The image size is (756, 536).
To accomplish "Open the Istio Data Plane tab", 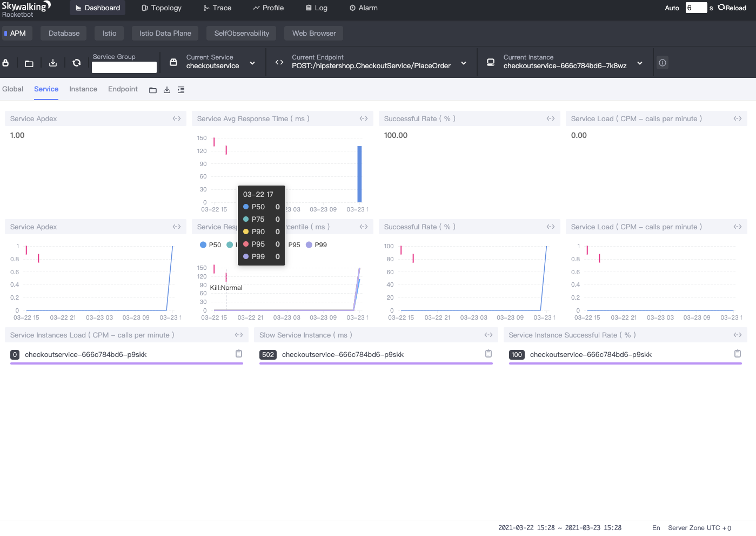I will [165, 34].
